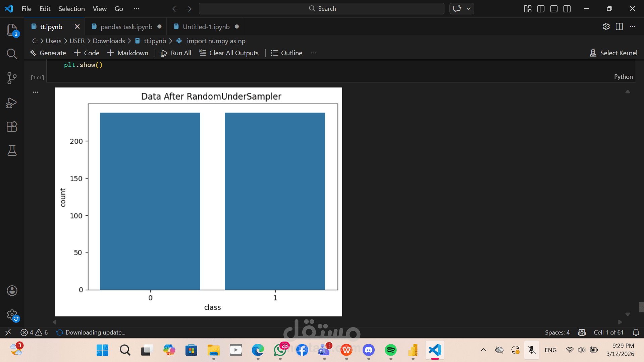The height and width of the screenshot is (362, 644).
Task: Open the Accounts icon menu
Action: 12,291
